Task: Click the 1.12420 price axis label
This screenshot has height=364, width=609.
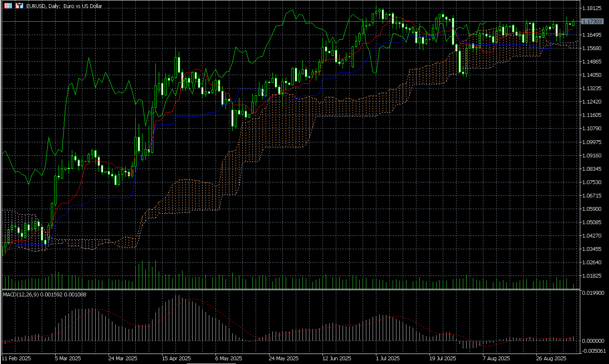Action: click(x=591, y=102)
